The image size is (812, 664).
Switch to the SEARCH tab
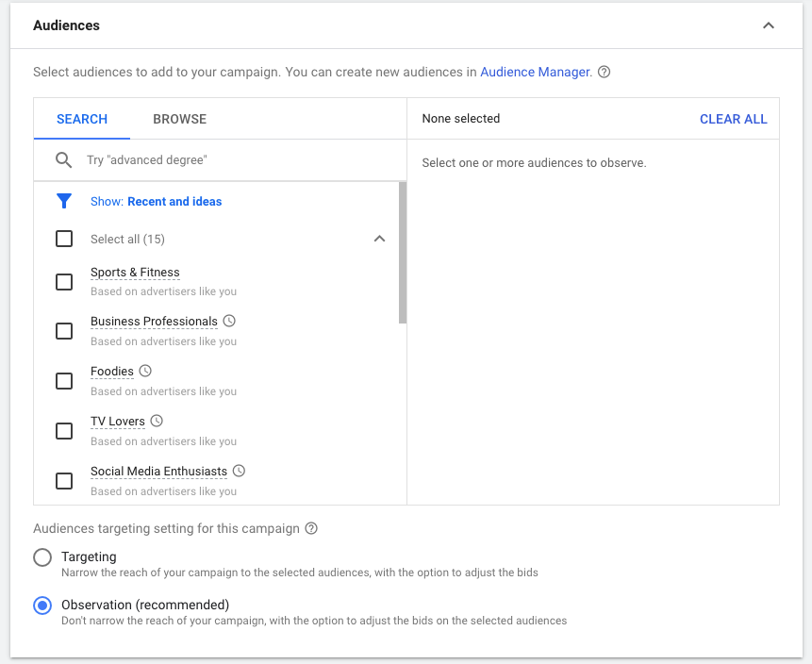pyautogui.click(x=82, y=119)
